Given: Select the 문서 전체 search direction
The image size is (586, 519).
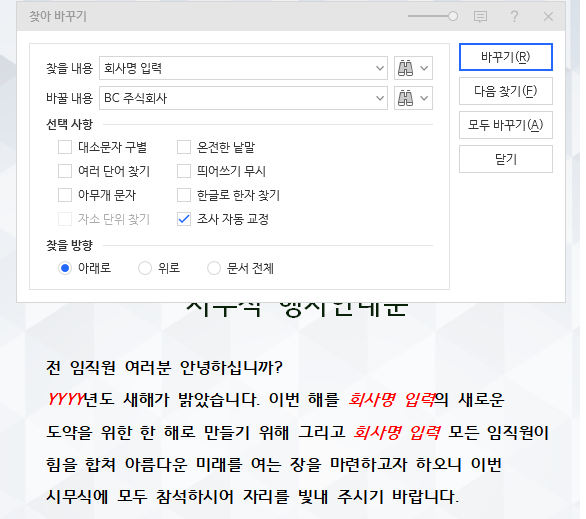Looking at the screenshot, I should coord(214,268).
